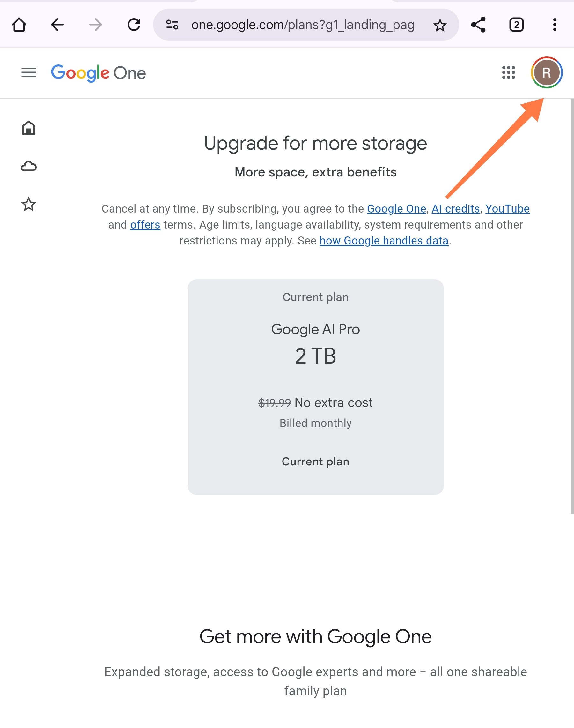Image resolution: width=574 pixels, height=728 pixels.
Task: Open the tab switcher showing 2 tabs
Action: (x=517, y=25)
